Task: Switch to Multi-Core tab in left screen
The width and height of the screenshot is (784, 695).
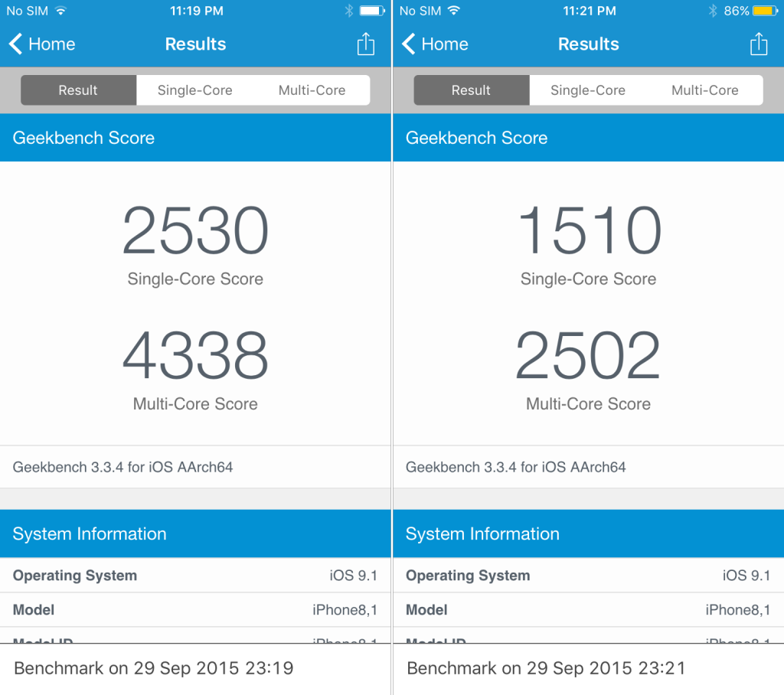Action: click(x=312, y=90)
